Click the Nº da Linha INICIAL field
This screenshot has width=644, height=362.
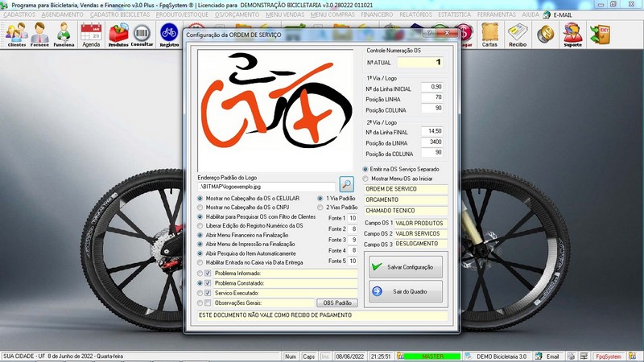coord(432,87)
